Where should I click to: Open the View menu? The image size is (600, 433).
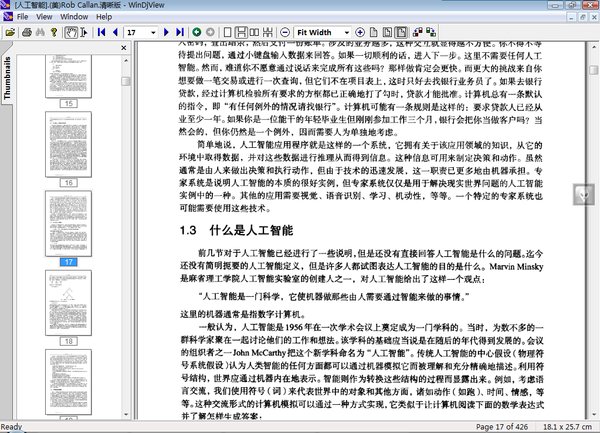(x=44, y=17)
